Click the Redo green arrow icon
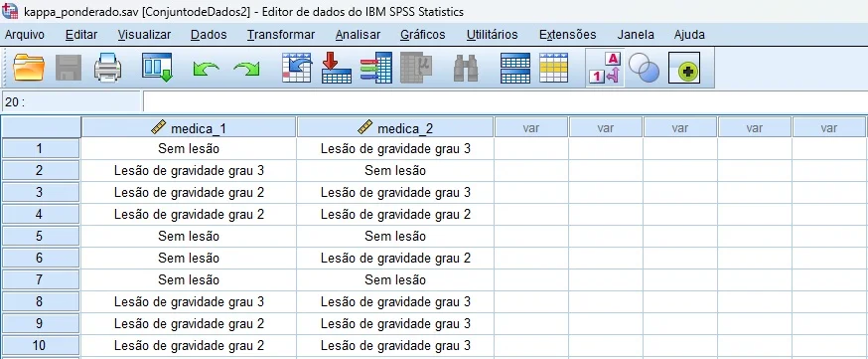The height and width of the screenshot is (359, 868). (x=246, y=70)
